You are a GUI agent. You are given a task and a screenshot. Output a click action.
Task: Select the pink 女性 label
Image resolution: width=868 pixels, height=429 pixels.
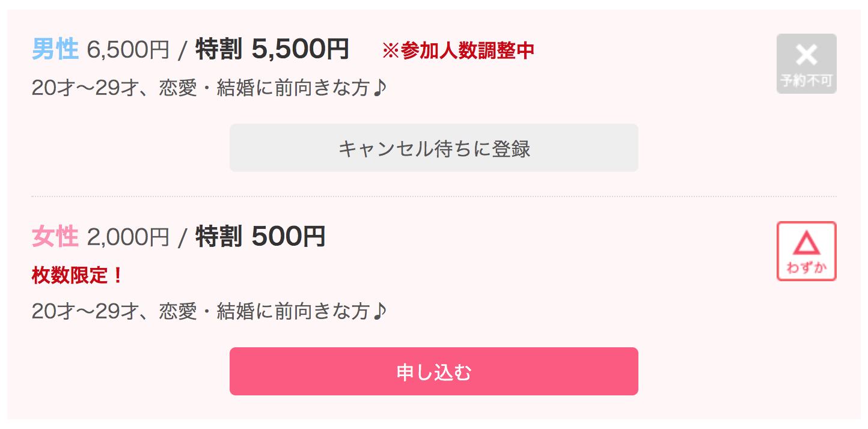55,237
